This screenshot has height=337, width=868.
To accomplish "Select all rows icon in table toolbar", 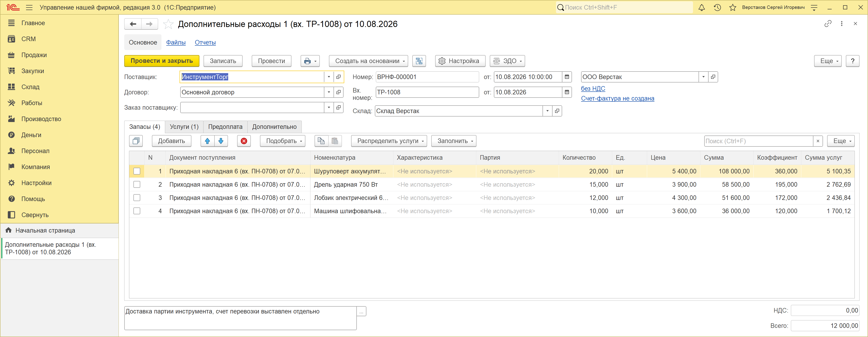I will [x=136, y=141].
